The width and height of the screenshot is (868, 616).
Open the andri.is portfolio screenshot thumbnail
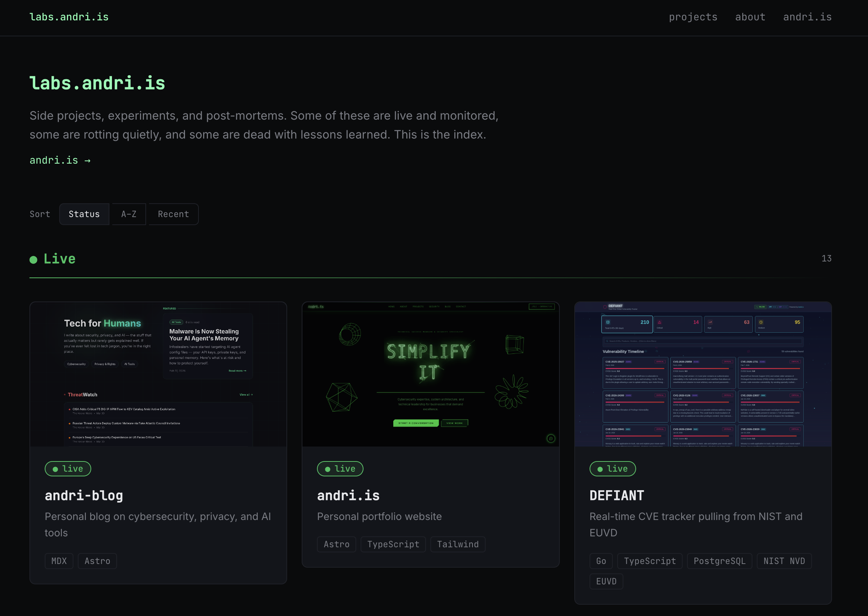[x=431, y=375]
